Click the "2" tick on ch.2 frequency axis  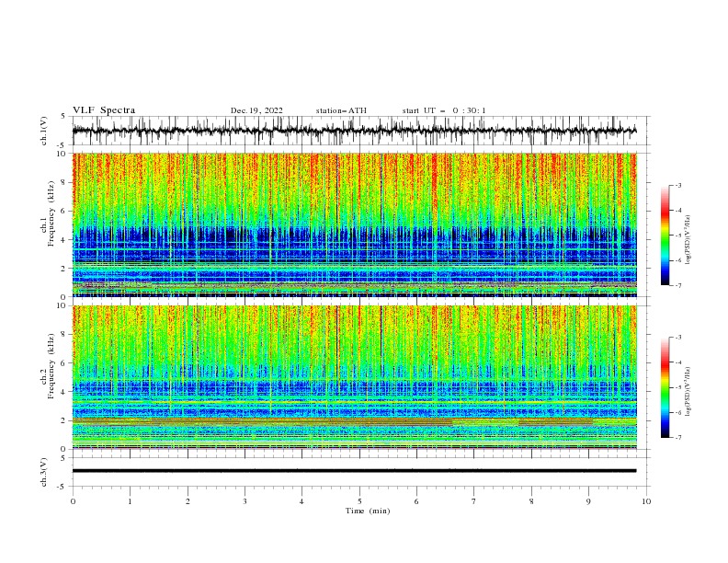[64, 420]
